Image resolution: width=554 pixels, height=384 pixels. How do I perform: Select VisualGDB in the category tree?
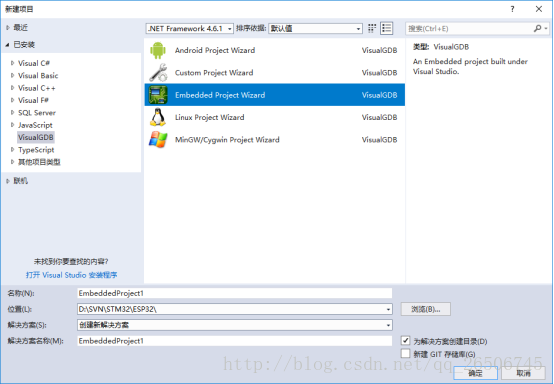click(x=36, y=137)
